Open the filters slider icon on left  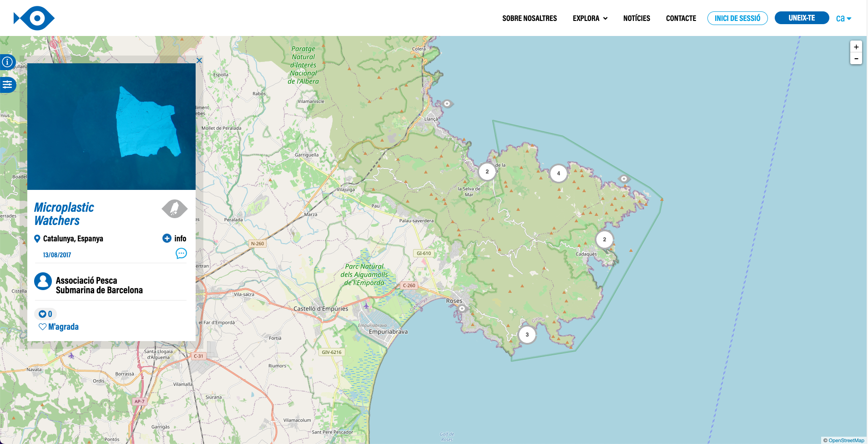point(8,85)
